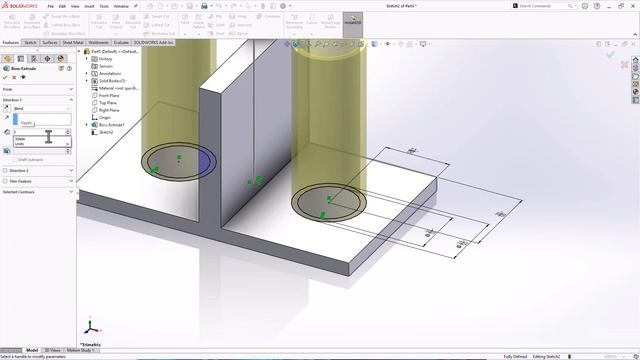Switch to the Sketch ribbon tab
This screenshot has height=360, width=640.
click(30, 42)
